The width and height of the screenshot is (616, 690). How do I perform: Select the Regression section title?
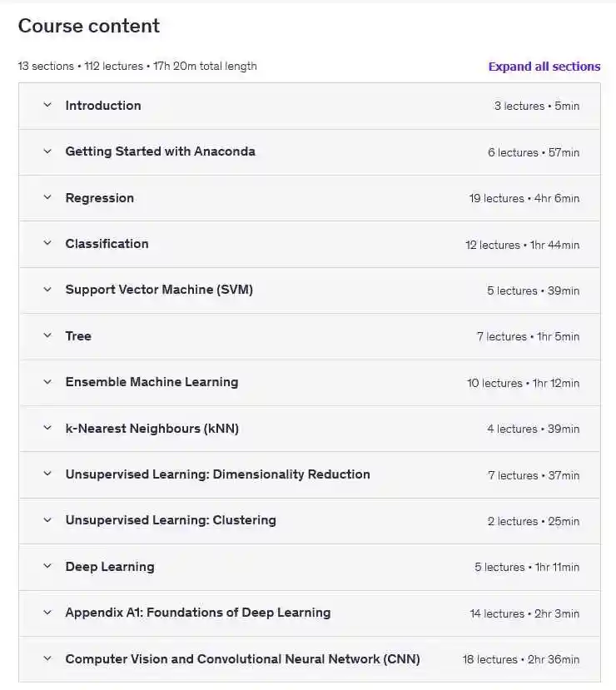(x=100, y=198)
